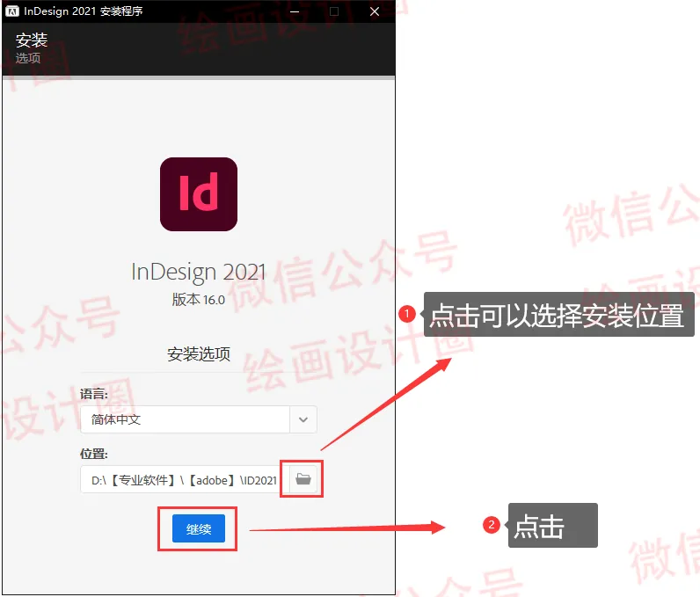Expand the language dropdown arrow

303,419
